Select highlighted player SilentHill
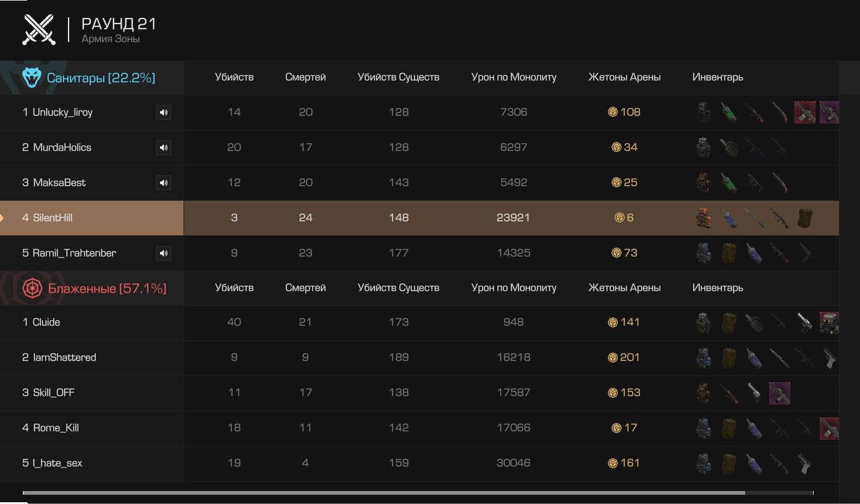The width and height of the screenshot is (860, 504). click(419, 218)
